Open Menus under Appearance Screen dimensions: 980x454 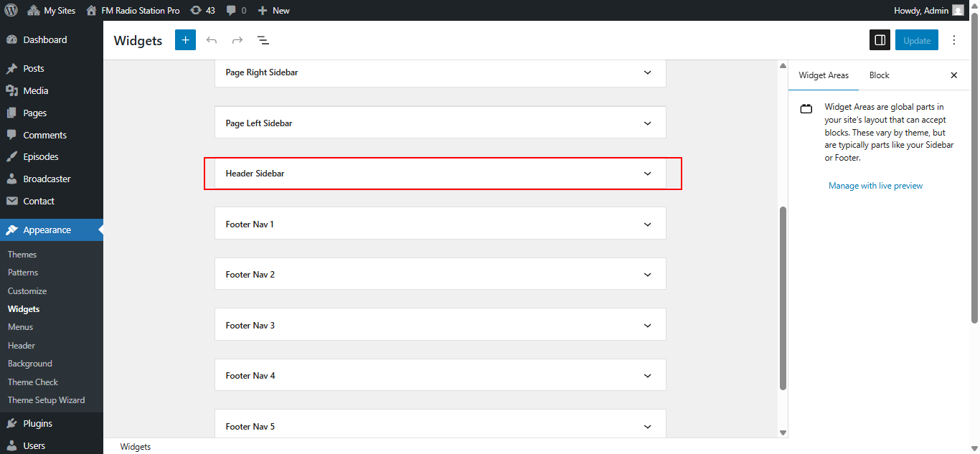(x=20, y=327)
